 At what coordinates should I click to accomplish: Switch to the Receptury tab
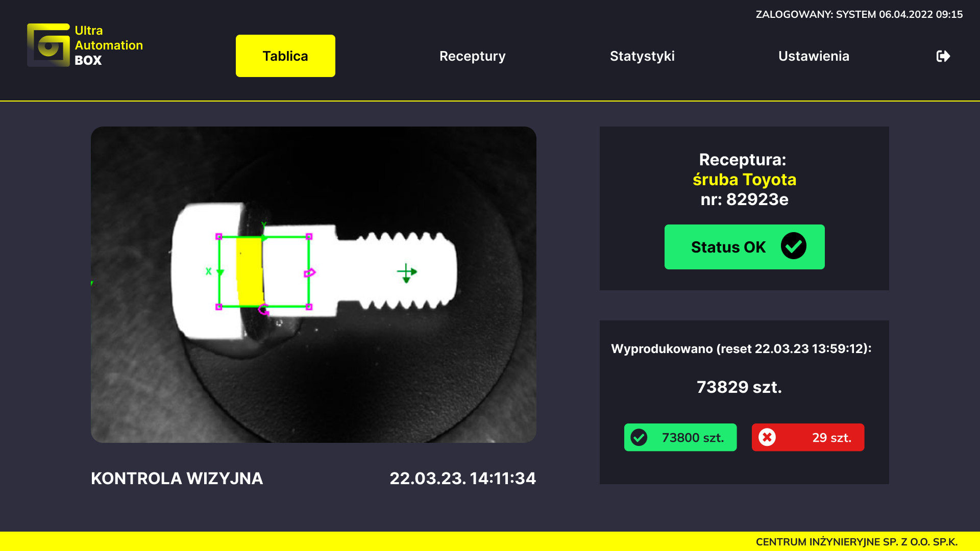click(x=472, y=56)
